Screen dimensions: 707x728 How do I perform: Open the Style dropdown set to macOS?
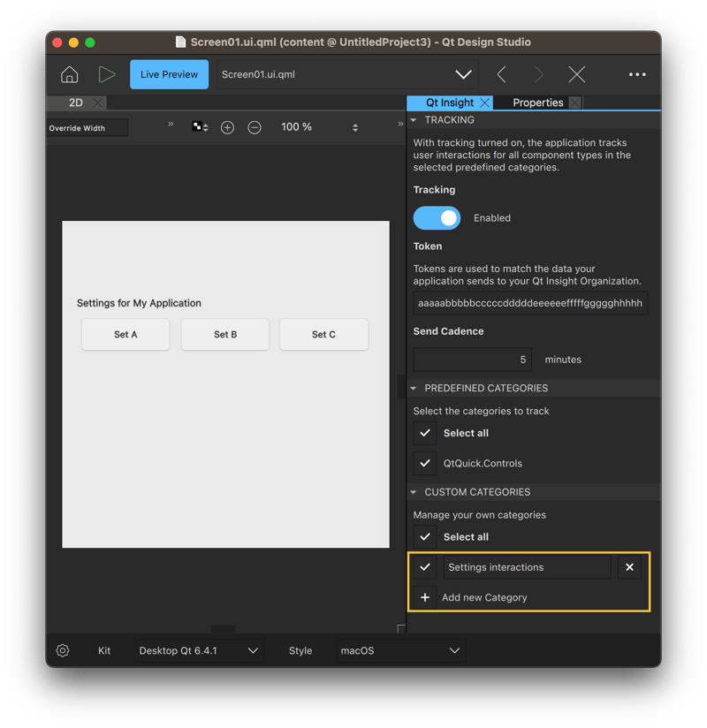tap(400, 650)
